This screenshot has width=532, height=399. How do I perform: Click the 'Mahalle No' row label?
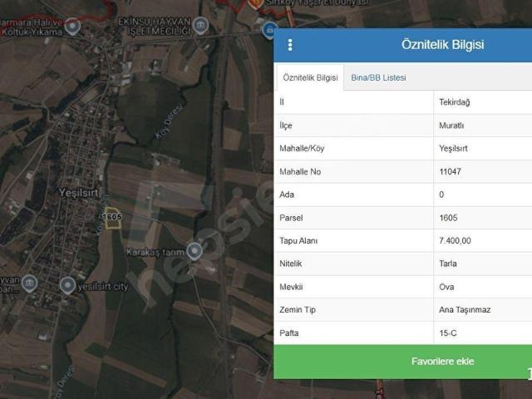click(300, 172)
